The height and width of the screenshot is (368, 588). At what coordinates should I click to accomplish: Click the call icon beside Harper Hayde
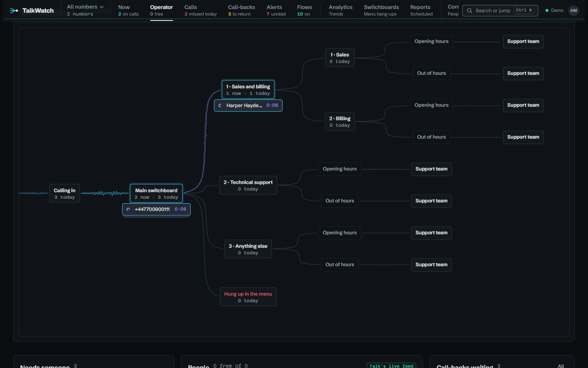220,105
